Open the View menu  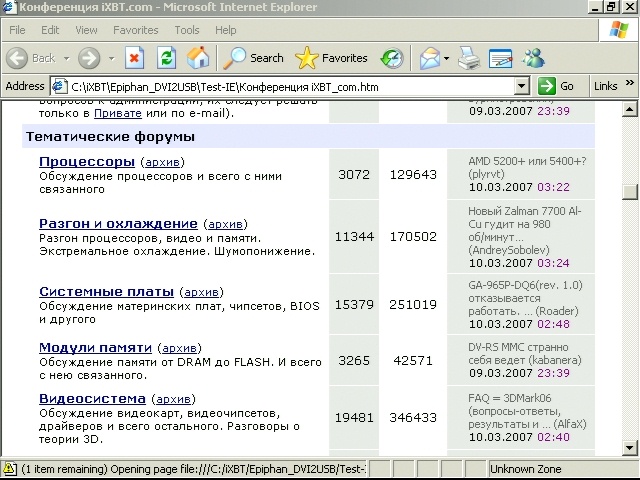pos(86,30)
